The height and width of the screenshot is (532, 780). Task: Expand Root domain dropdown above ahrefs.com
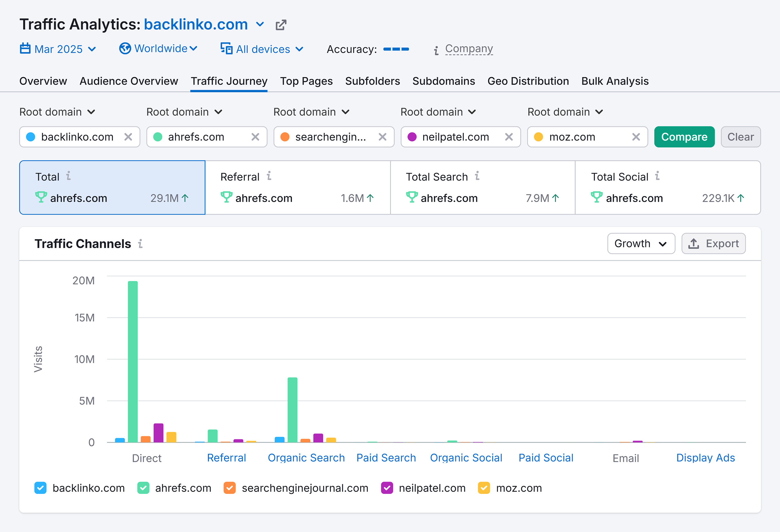[185, 112]
